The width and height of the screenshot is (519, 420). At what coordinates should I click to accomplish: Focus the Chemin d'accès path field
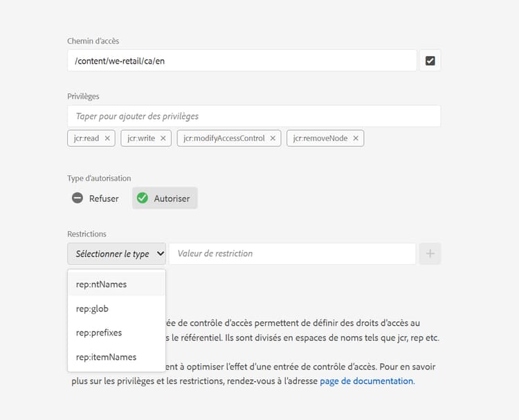(242, 61)
